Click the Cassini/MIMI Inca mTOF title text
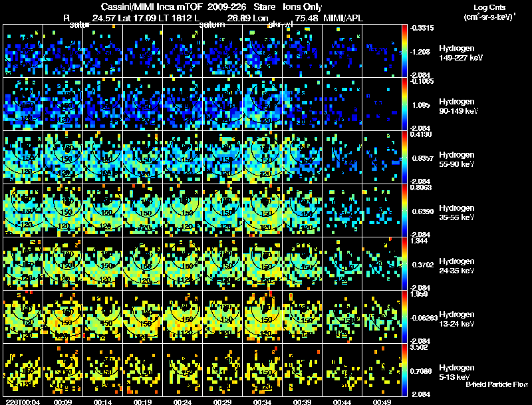532x405 pixels. pos(152,7)
